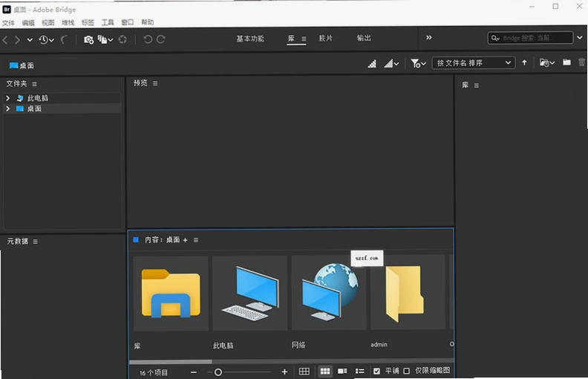Show more workspaces with double chevron

point(428,37)
